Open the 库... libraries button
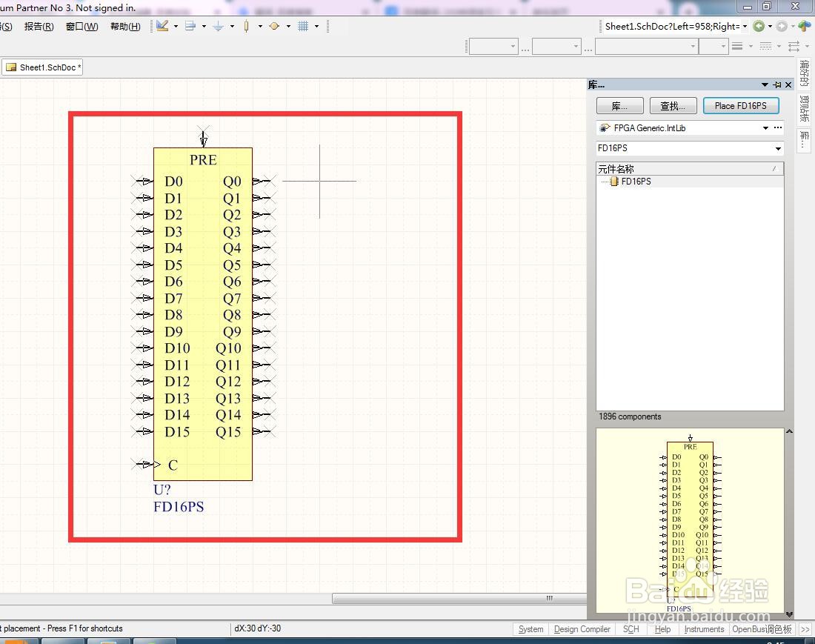The width and height of the screenshot is (815, 644). (x=620, y=105)
